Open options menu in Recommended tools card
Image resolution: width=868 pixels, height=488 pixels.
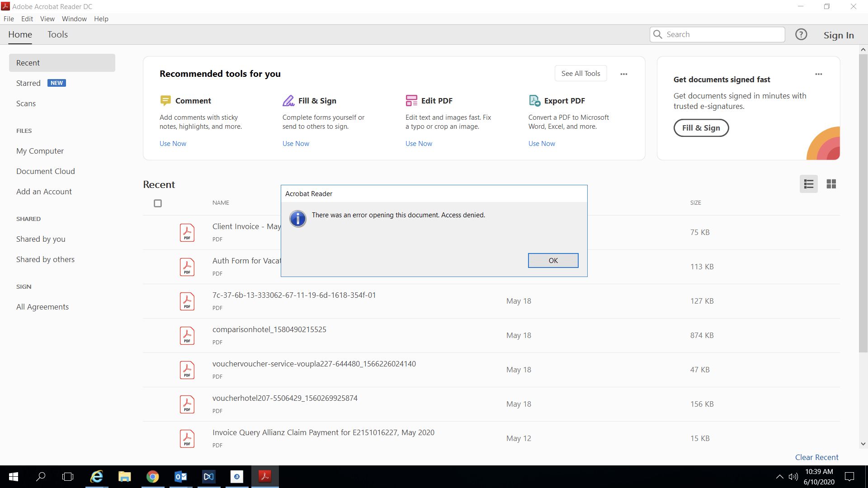point(624,74)
